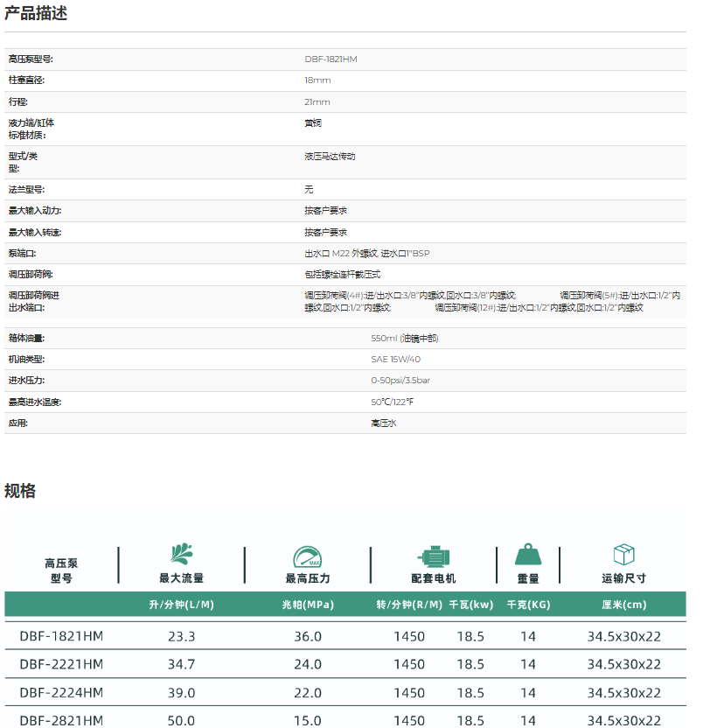The width and height of the screenshot is (724, 728).
Task: Click the 升/分钟(L/M) column header
Action: click(x=182, y=605)
